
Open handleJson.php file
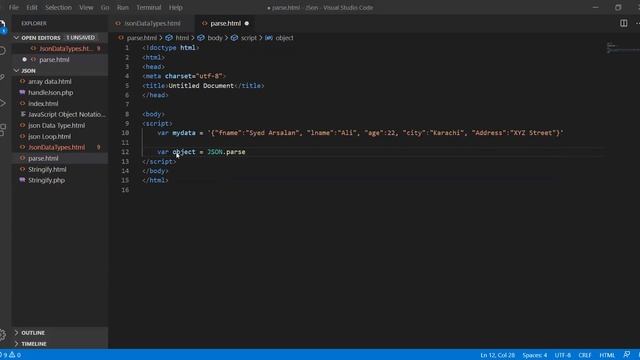51,93
